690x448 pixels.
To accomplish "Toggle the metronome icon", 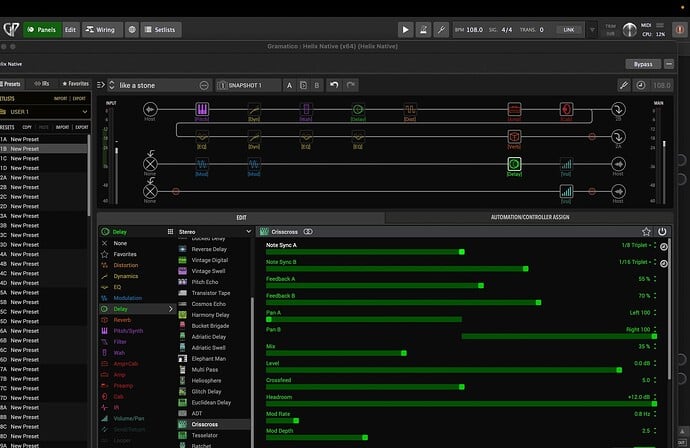I will (423, 29).
